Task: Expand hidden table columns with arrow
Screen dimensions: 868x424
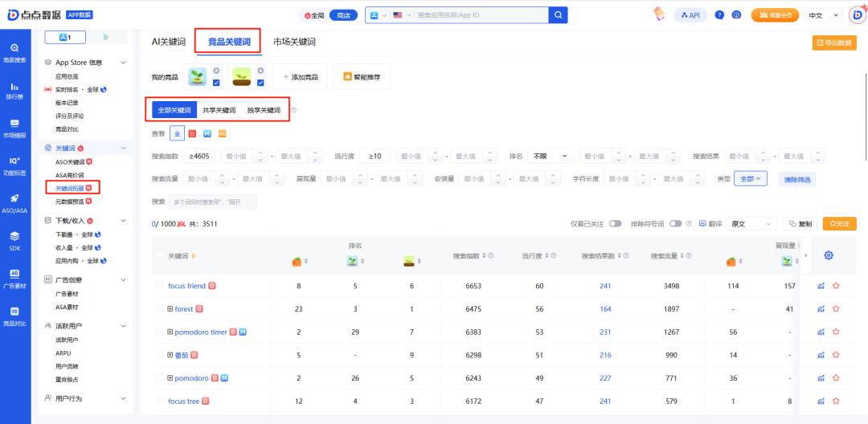Action: pos(806,255)
